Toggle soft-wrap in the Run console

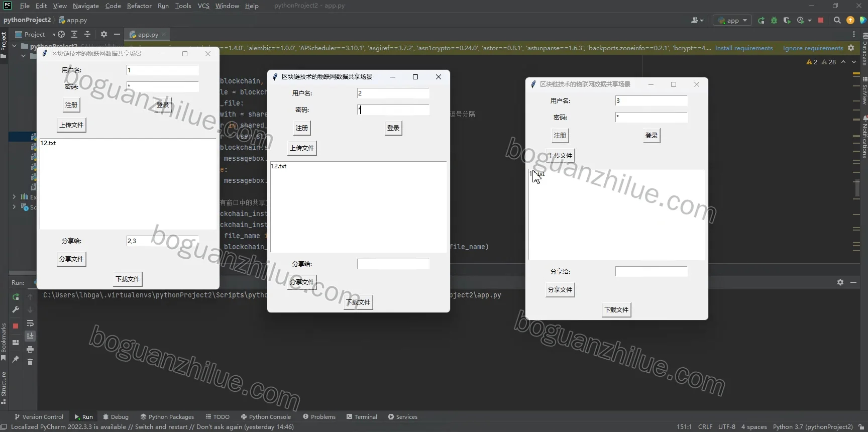30,323
